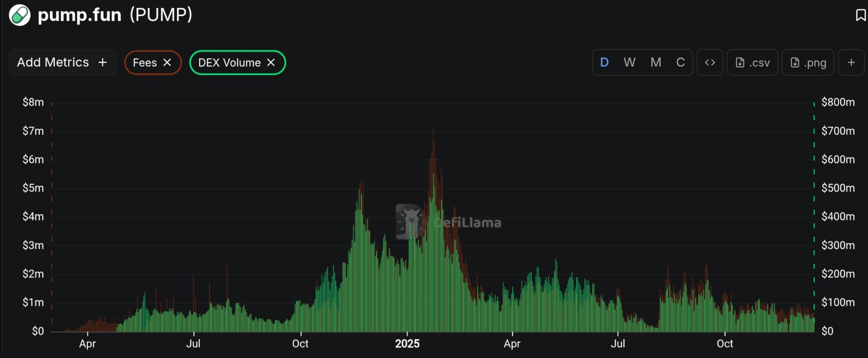Remove the Fees metric chip
The width and height of the screenshot is (868, 358).
click(167, 62)
